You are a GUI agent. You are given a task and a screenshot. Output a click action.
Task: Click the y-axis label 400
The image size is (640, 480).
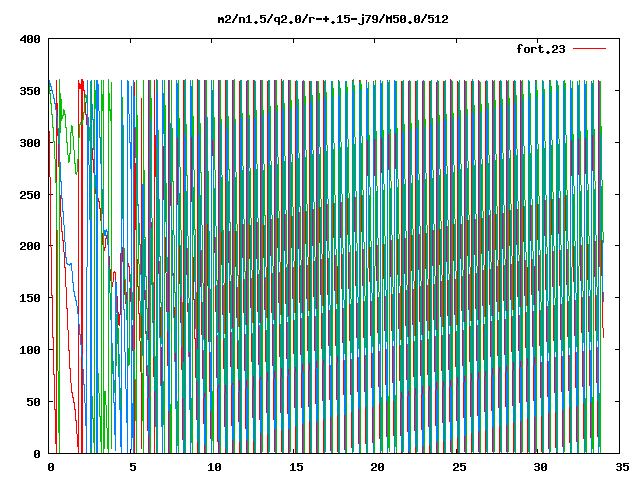click(30, 39)
